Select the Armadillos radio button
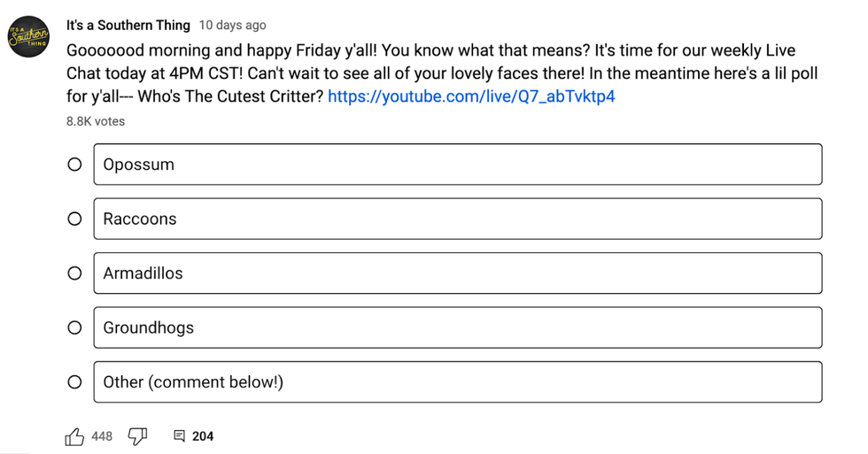Screen dimensions: 868x454 tap(75, 273)
